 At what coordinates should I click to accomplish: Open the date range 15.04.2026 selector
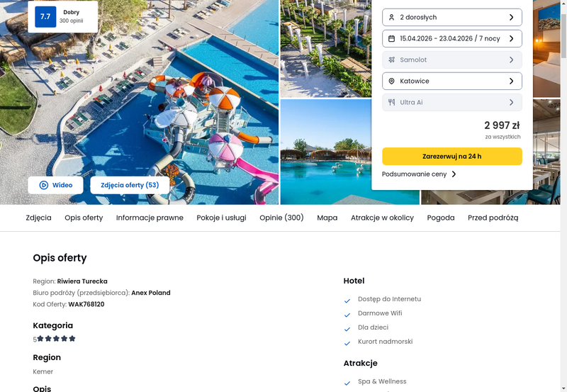(452, 39)
